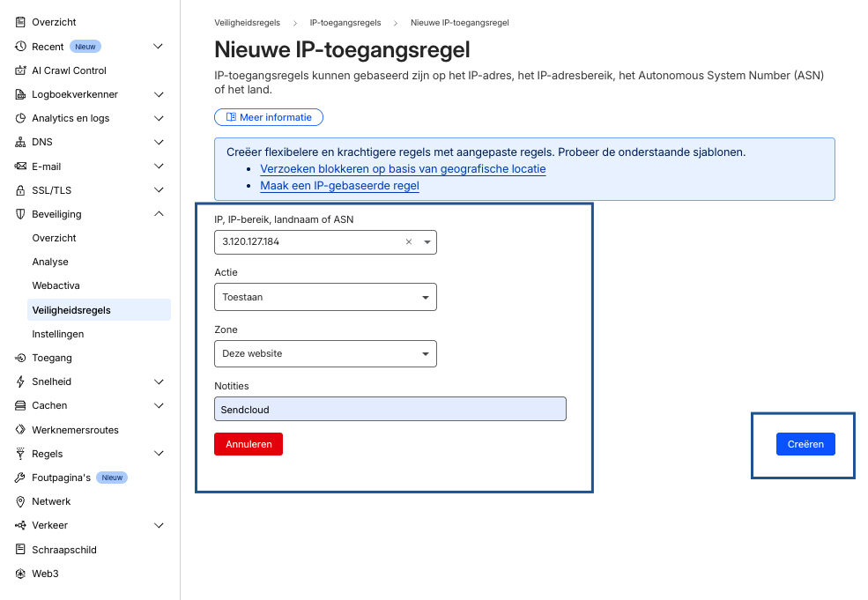The height and width of the screenshot is (600, 868).
Task: Click the IP-toegangsregels breadcrumb link
Action: click(345, 23)
